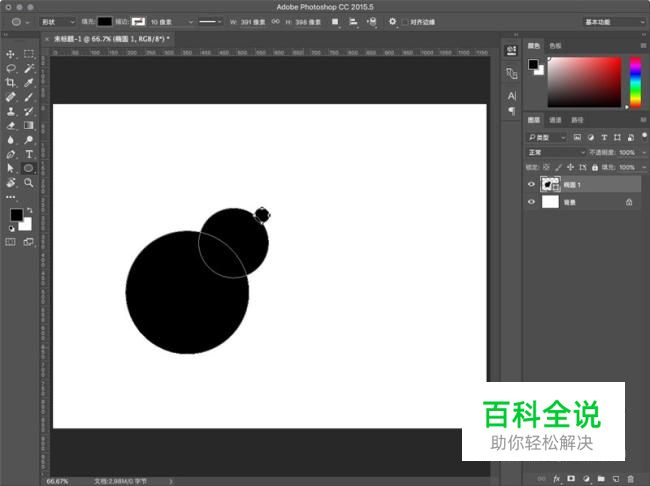
Task: Click the delete layer trash button
Action: pos(631,478)
